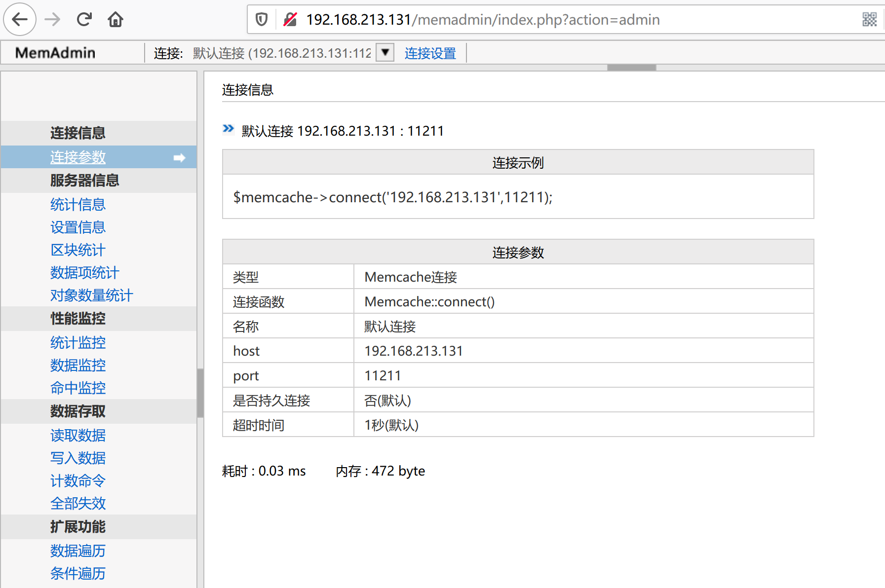885x588 pixels.
Task: Click the $memcache->connect example code
Action: tap(393, 197)
